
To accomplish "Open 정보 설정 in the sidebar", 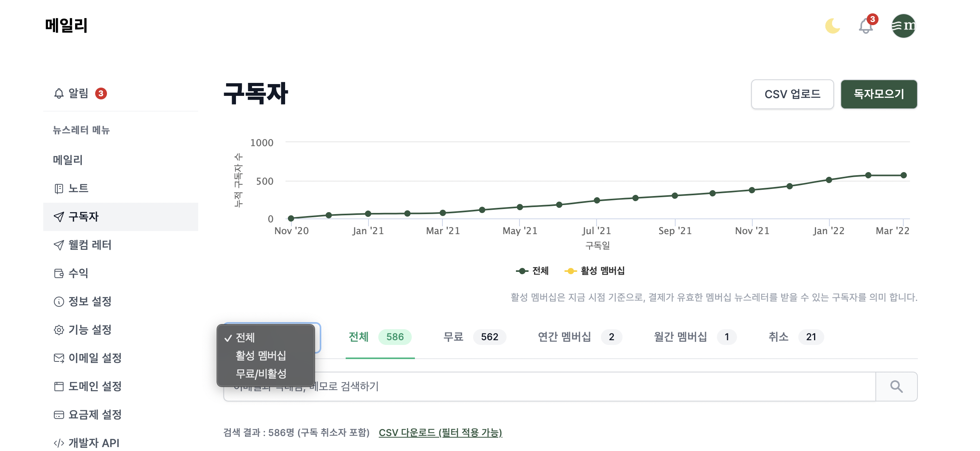I will coord(90,302).
